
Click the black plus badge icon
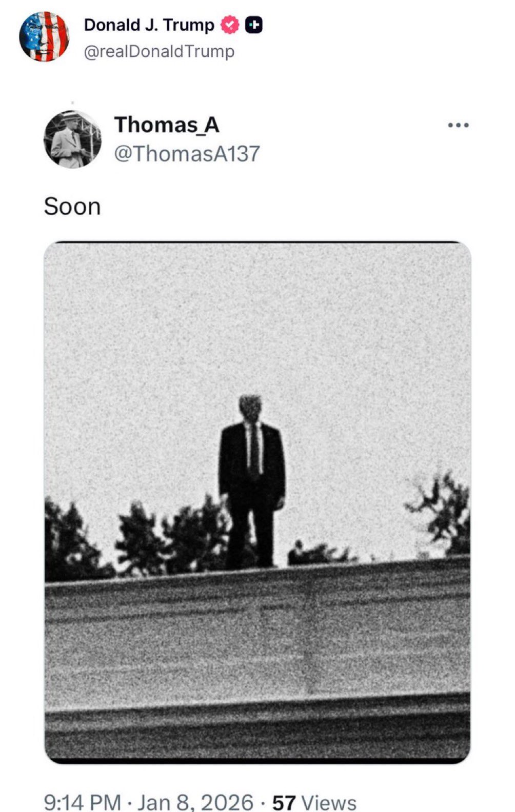(x=254, y=25)
